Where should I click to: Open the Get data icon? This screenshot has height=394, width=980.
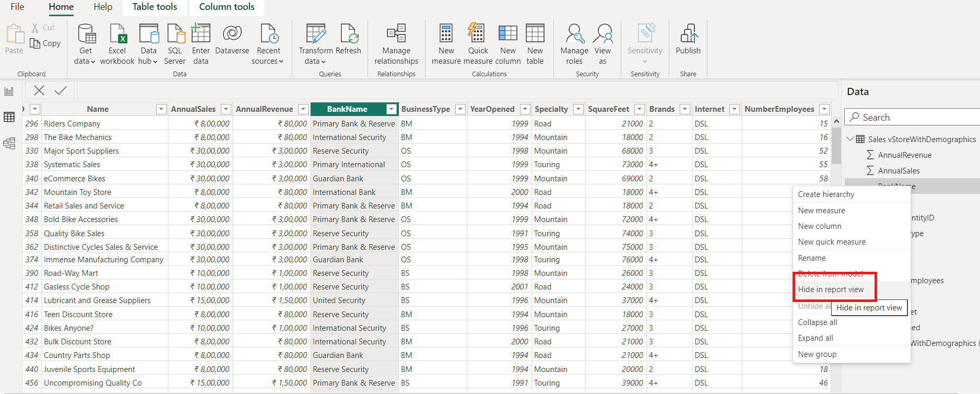(x=87, y=33)
